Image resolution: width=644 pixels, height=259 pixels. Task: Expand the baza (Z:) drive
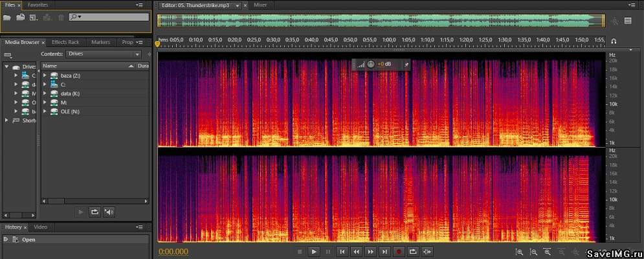point(45,76)
